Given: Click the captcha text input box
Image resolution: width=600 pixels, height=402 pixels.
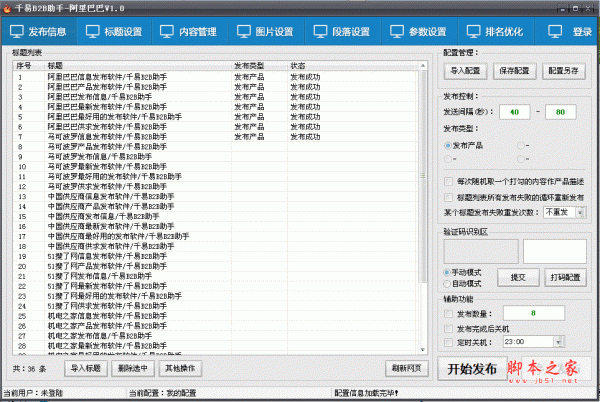Looking at the screenshot, I should (x=554, y=252).
